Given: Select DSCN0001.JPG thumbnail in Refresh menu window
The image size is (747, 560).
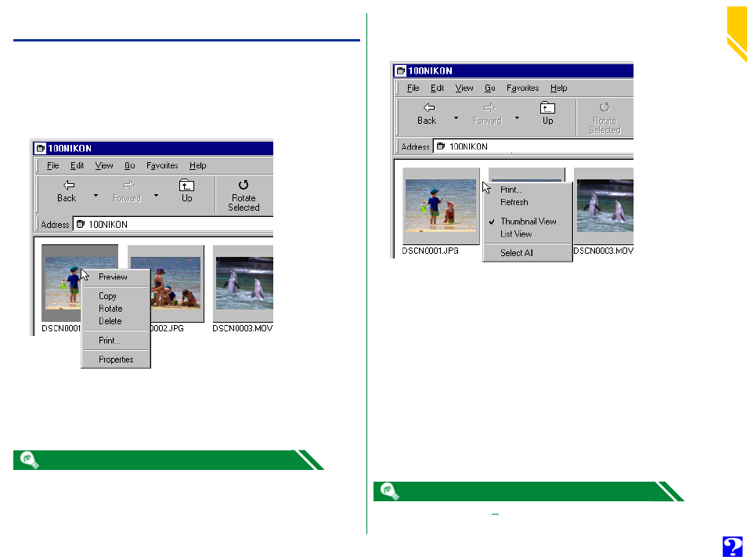Looking at the screenshot, I should [x=441, y=205].
